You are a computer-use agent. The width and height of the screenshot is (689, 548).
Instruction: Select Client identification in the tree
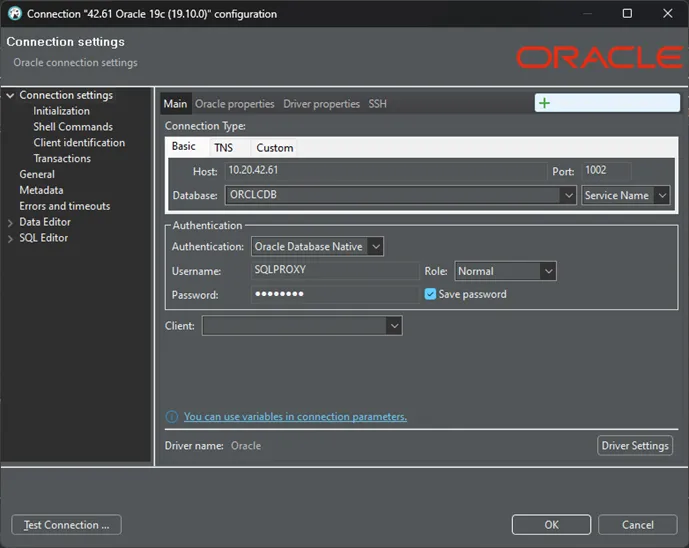79,142
